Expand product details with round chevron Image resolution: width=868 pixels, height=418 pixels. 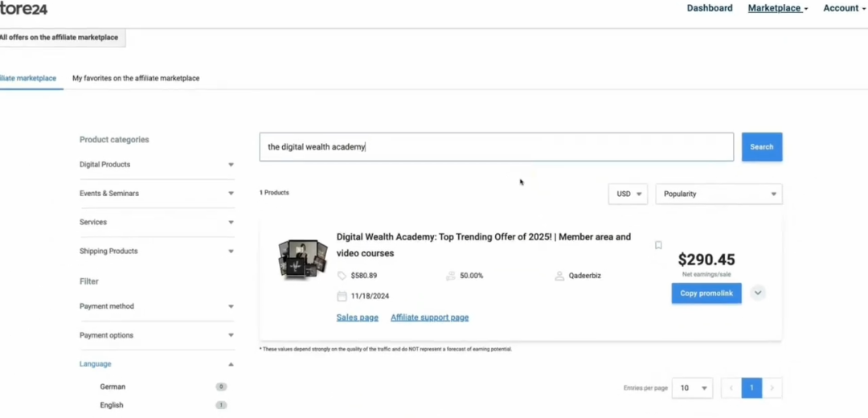click(757, 293)
